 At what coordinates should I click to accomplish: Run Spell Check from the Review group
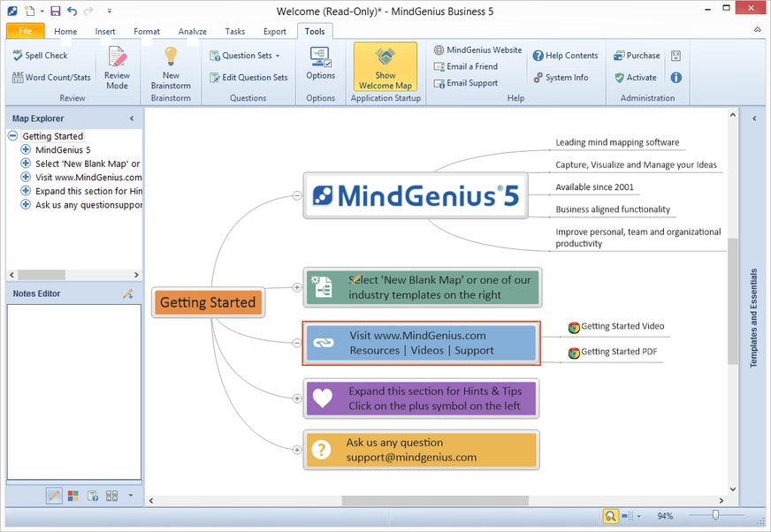point(41,56)
